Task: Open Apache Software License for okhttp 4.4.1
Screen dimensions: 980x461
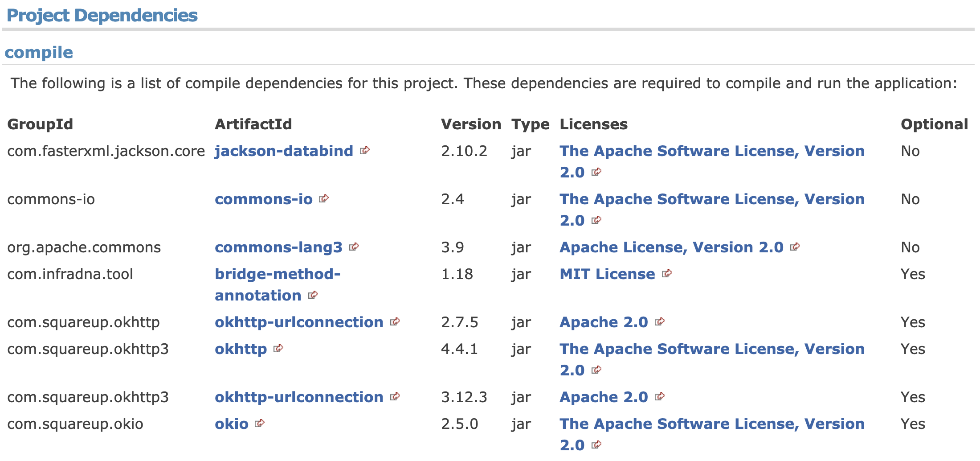Action: pyautogui.click(x=712, y=349)
